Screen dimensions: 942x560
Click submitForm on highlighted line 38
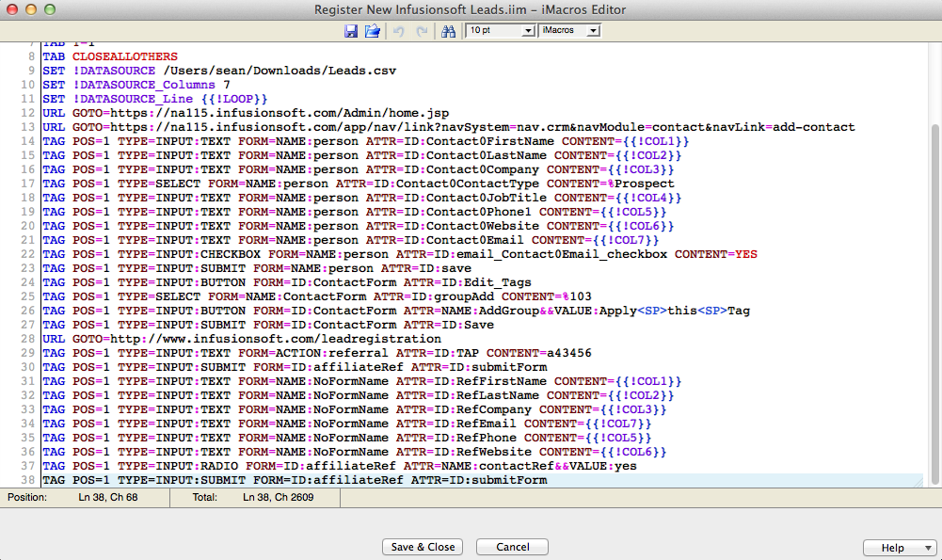click(509, 480)
